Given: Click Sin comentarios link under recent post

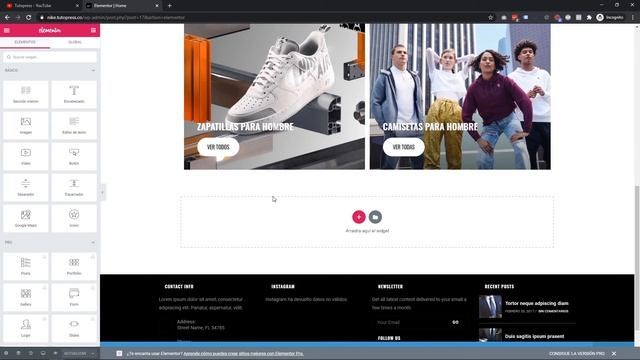Looking at the screenshot, I should click(x=553, y=311).
